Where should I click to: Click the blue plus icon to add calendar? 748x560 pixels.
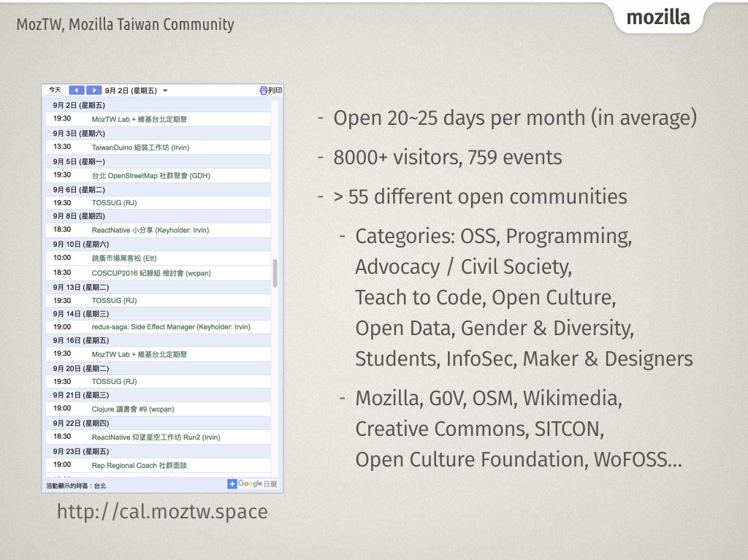point(232,483)
